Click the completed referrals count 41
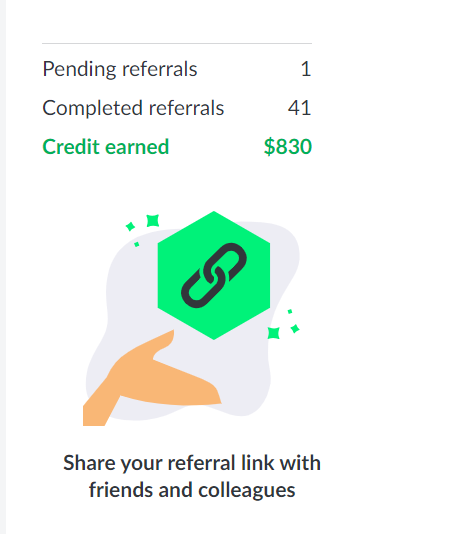476x534 pixels. pos(299,108)
